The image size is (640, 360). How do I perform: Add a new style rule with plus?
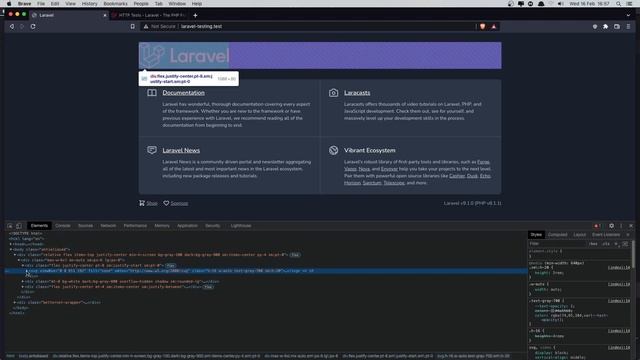616,244
